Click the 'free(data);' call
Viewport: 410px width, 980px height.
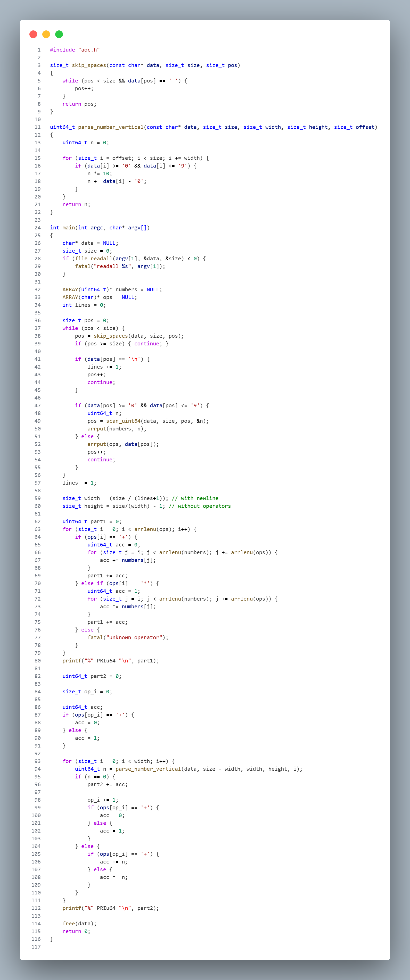point(80,924)
